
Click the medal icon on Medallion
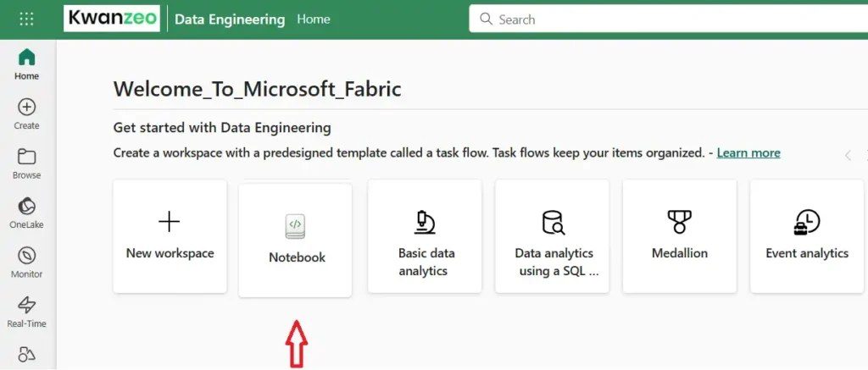[x=679, y=222]
